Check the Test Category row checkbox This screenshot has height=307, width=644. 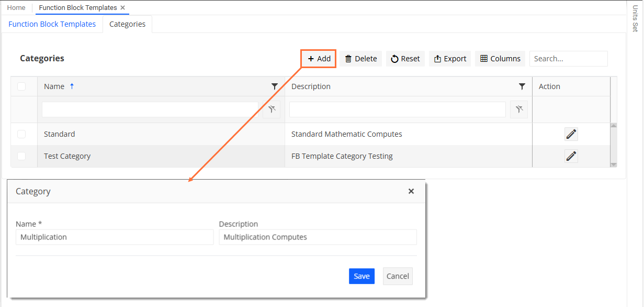pyautogui.click(x=21, y=156)
